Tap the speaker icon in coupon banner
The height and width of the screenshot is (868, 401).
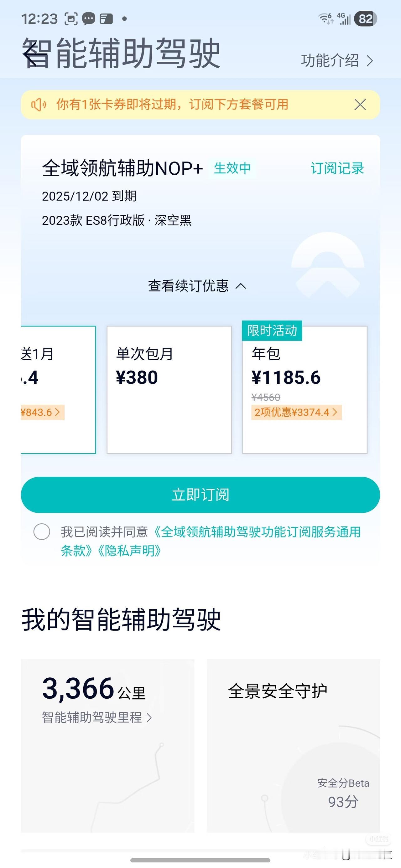(x=39, y=105)
